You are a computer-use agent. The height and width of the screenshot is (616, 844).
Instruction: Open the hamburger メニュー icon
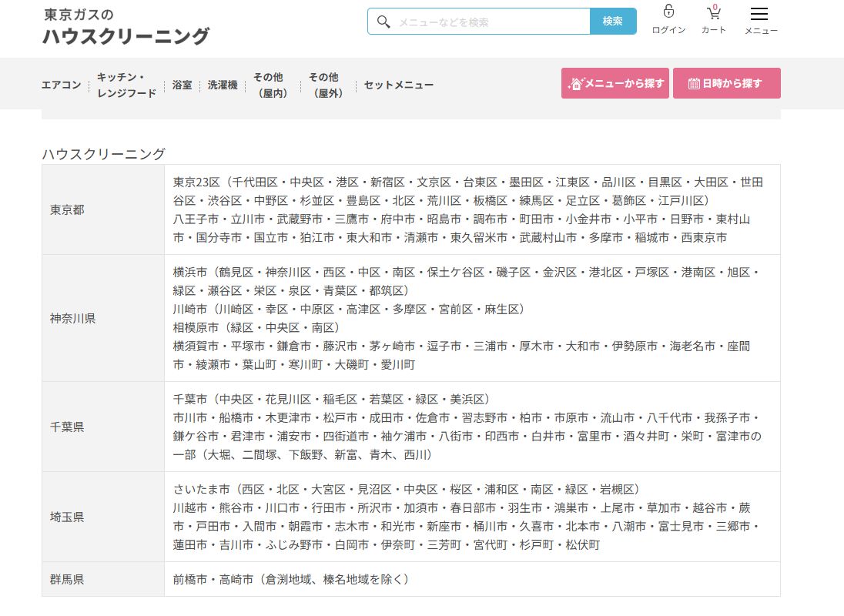pos(759,15)
